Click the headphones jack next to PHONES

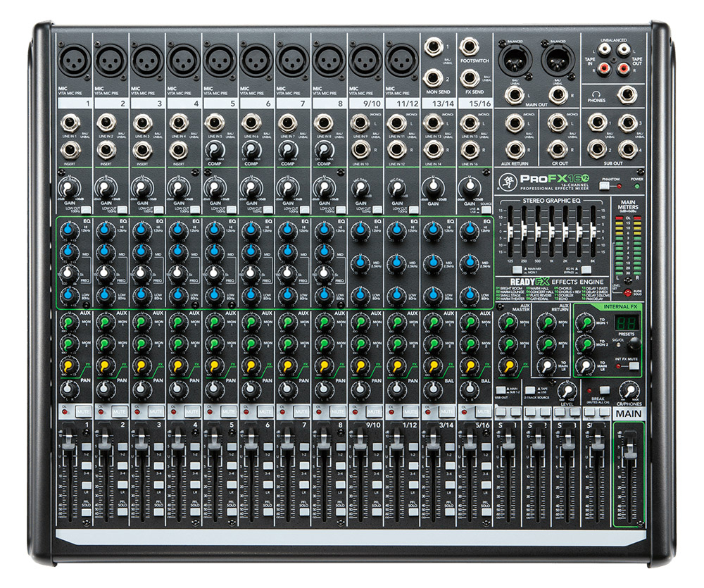(x=625, y=94)
